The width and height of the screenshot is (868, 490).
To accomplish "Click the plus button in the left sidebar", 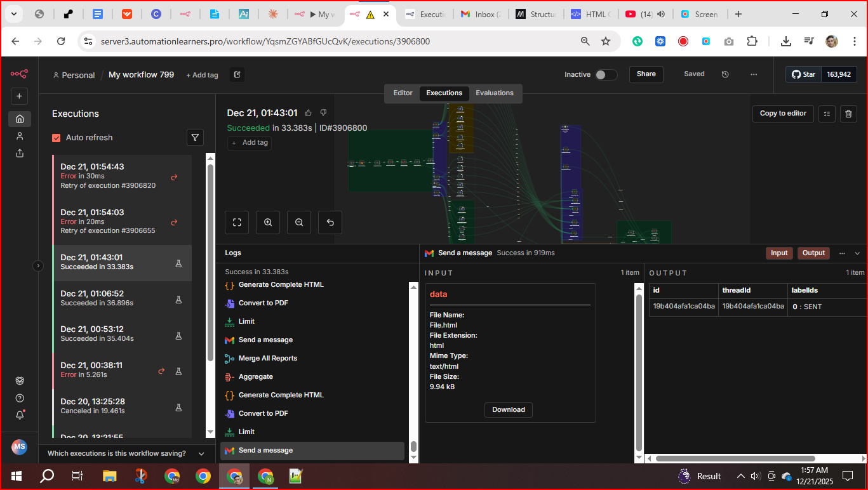I will click(x=19, y=96).
